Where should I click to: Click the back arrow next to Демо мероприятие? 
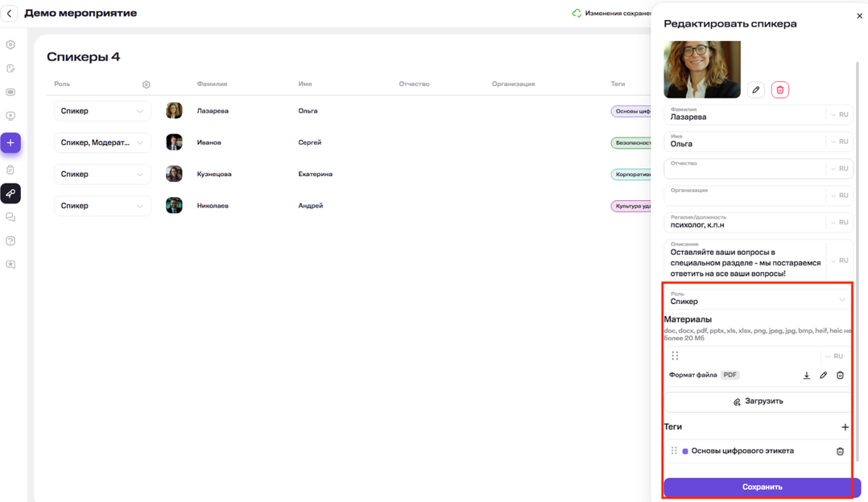10,14
